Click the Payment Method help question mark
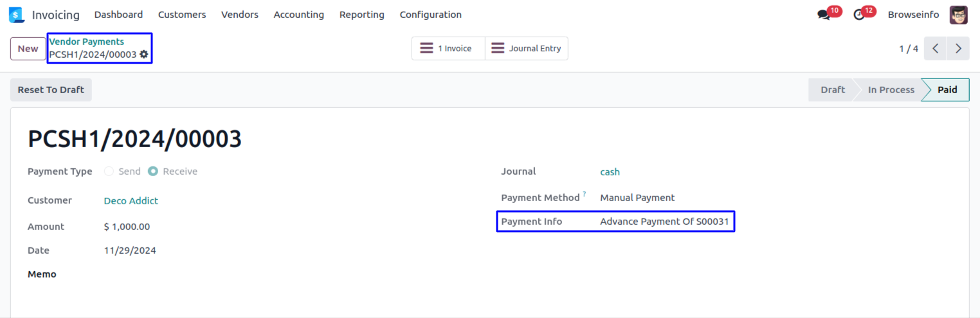The image size is (980, 318). click(585, 194)
